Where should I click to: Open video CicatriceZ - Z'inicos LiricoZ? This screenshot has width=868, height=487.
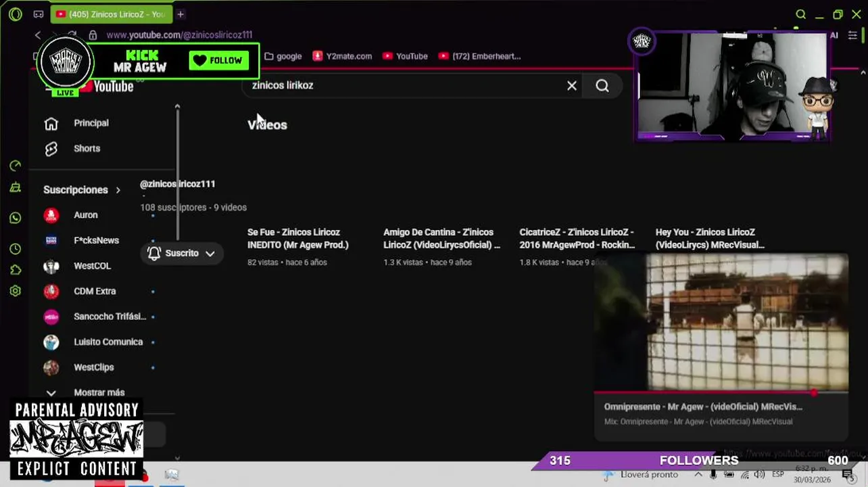(577, 239)
